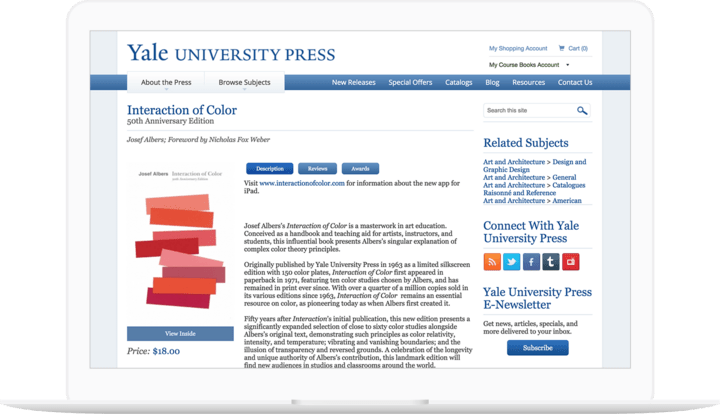The height and width of the screenshot is (414, 720).
Task: Expand My Course Books Account dropdown arrow
Action: click(568, 65)
